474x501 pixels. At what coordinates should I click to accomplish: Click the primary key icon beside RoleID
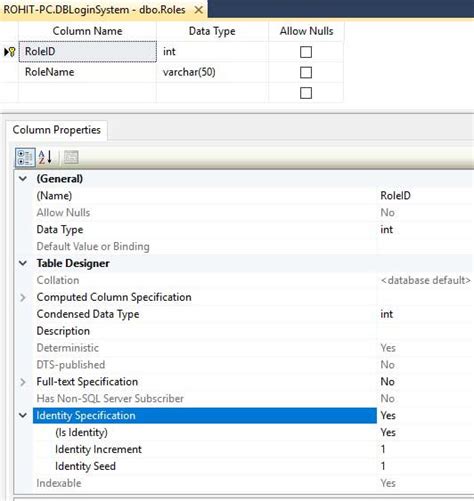[12, 52]
